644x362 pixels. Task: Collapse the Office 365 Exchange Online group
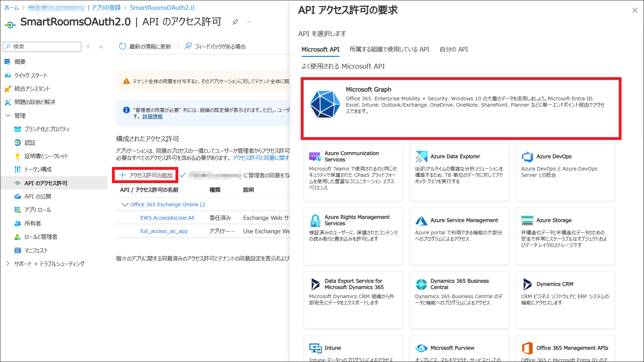coord(125,205)
